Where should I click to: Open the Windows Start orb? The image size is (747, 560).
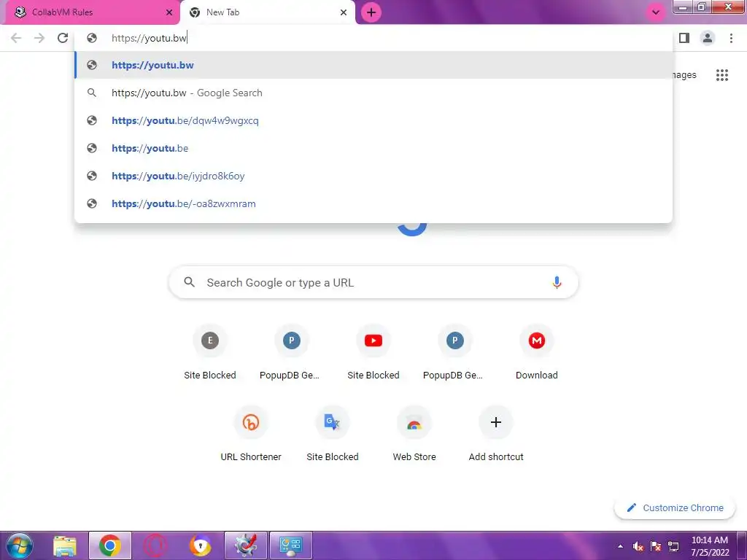pyautogui.click(x=20, y=545)
